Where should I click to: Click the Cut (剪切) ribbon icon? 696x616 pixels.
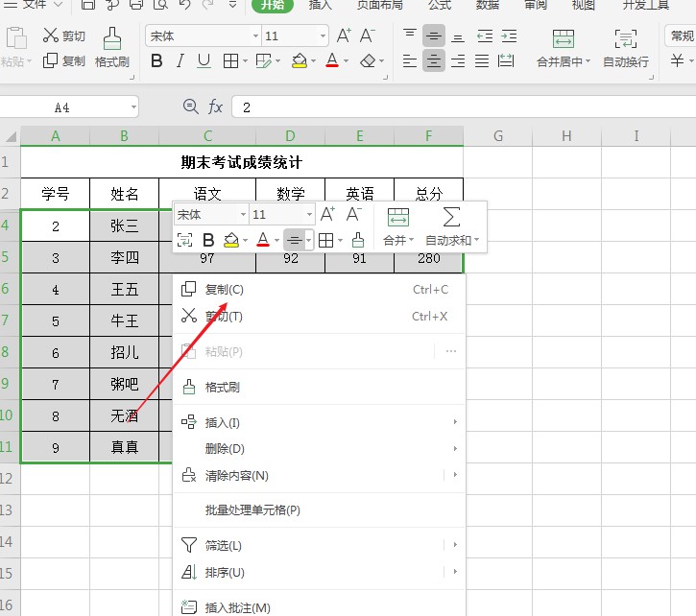(x=63, y=36)
